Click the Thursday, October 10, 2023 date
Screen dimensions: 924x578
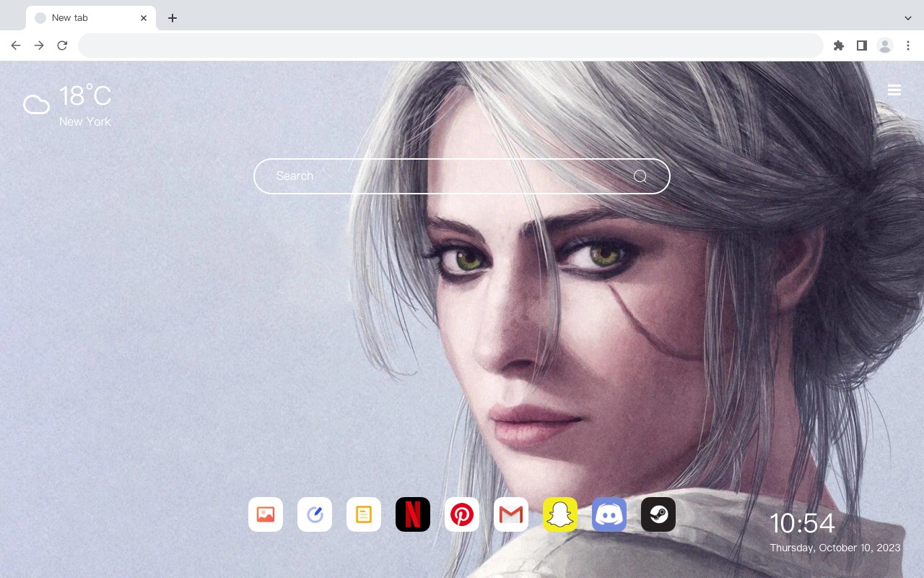(x=835, y=548)
